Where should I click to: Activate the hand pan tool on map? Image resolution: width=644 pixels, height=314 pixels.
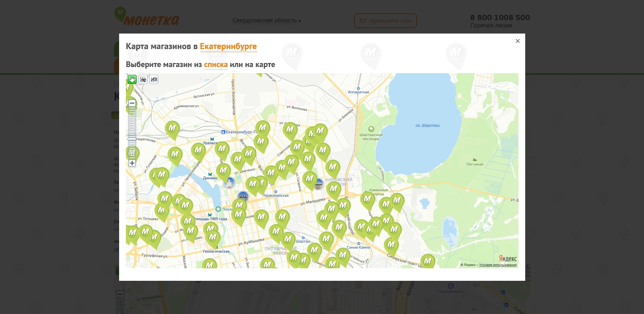click(132, 80)
